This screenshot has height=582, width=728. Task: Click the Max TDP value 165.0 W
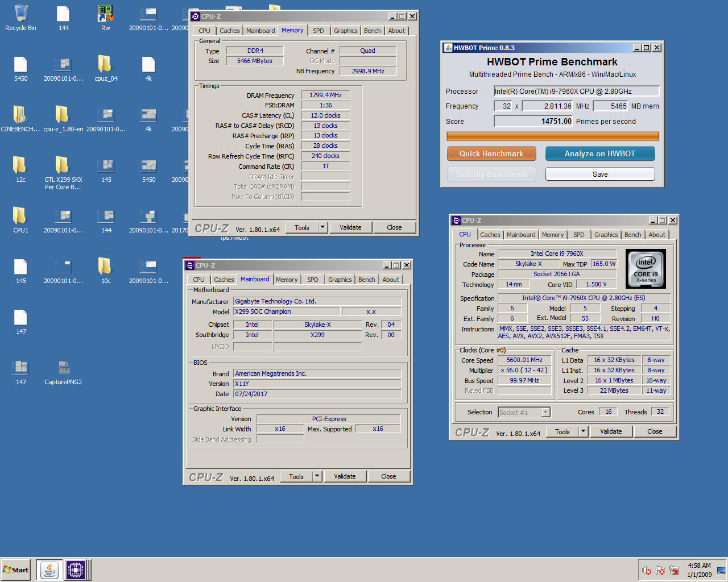pos(604,264)
